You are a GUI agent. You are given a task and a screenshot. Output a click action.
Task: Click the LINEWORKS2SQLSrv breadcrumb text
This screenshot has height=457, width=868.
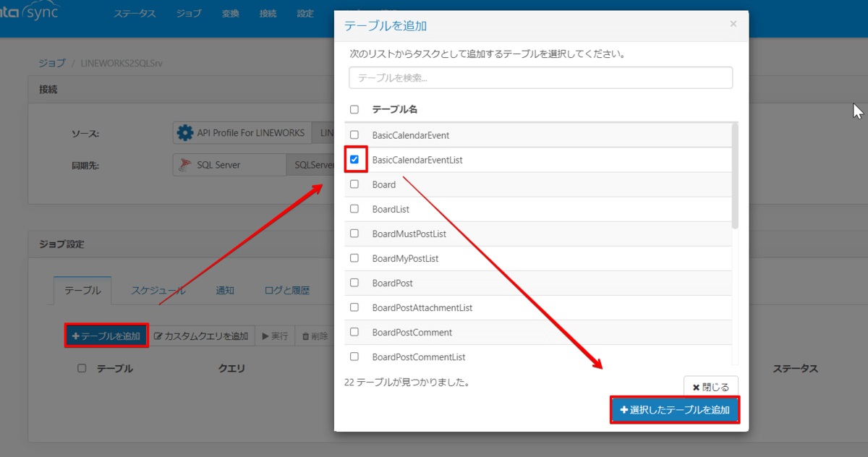click(122, 63)
